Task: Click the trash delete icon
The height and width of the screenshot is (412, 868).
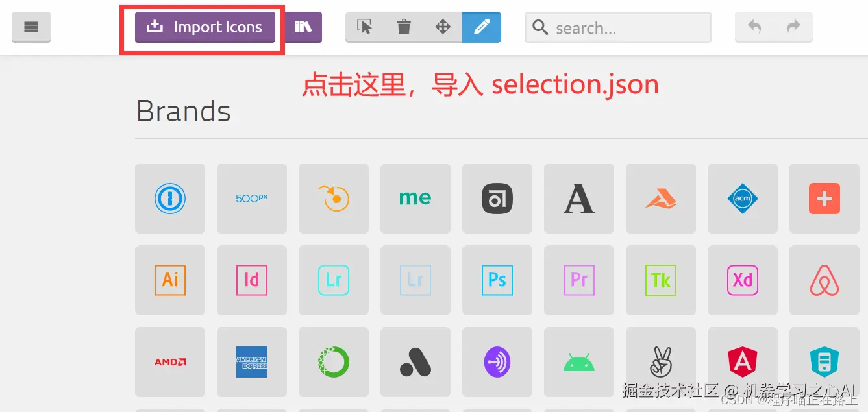Action: 403,27
